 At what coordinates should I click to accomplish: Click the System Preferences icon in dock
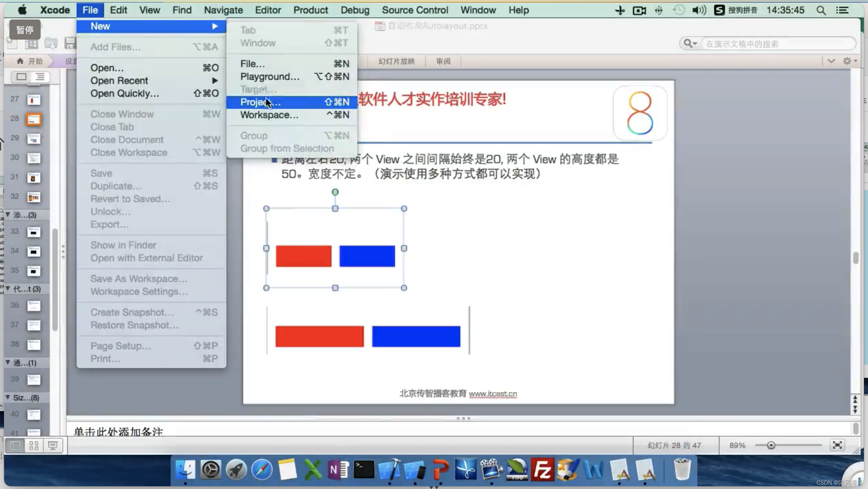pyautogui.click(x=210, y=470)
